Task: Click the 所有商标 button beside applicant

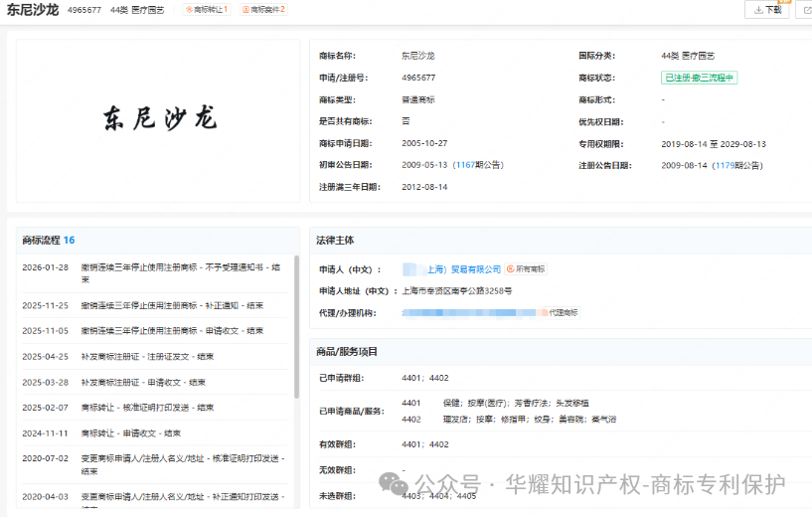Action: pyautogui.click(x=526, y=268)
